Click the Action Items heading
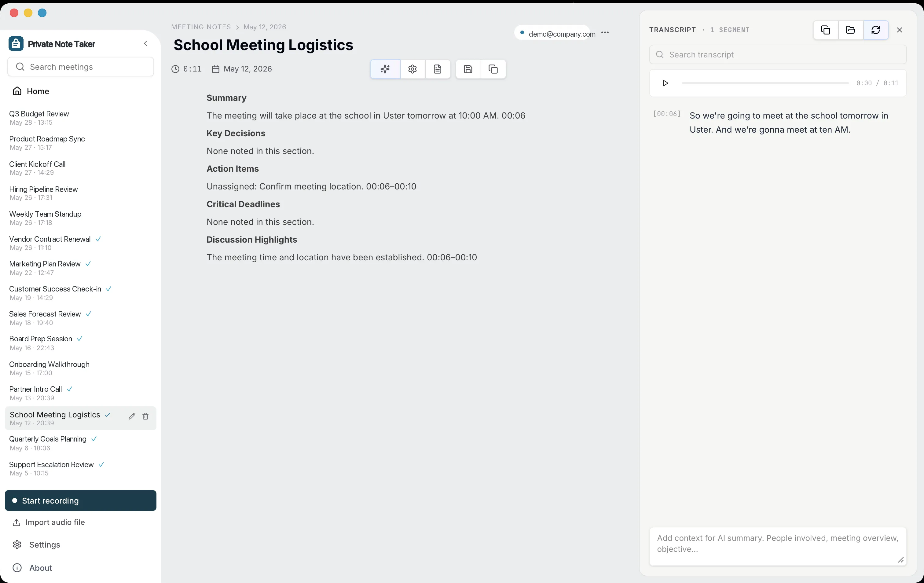Image resolution: width=924 pixels, height=583 pixels. pyautogui.click(x=233, y=169)
